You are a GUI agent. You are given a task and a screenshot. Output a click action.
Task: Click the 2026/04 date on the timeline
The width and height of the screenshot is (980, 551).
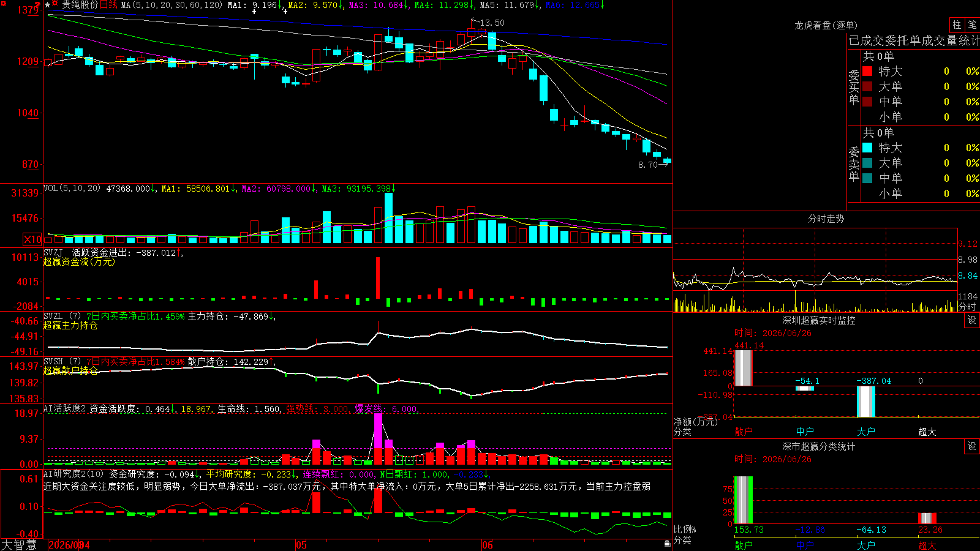69,545
